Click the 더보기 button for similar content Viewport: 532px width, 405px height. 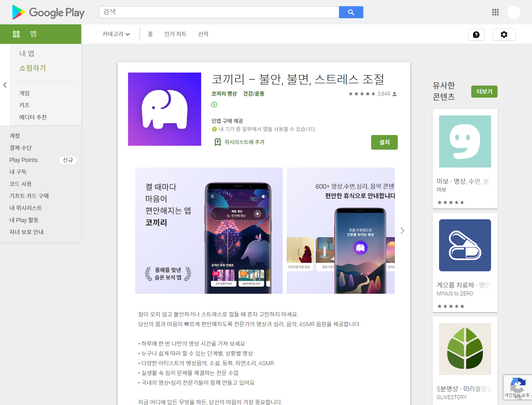coord(484,91)
